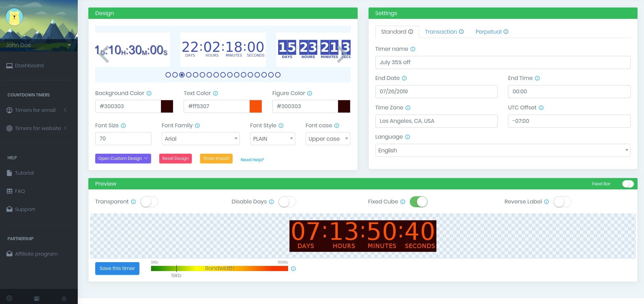Viewport: 644px width, 304px height.
Task: Click info icon next to Background Color
Action: click(x=149, y=93)
